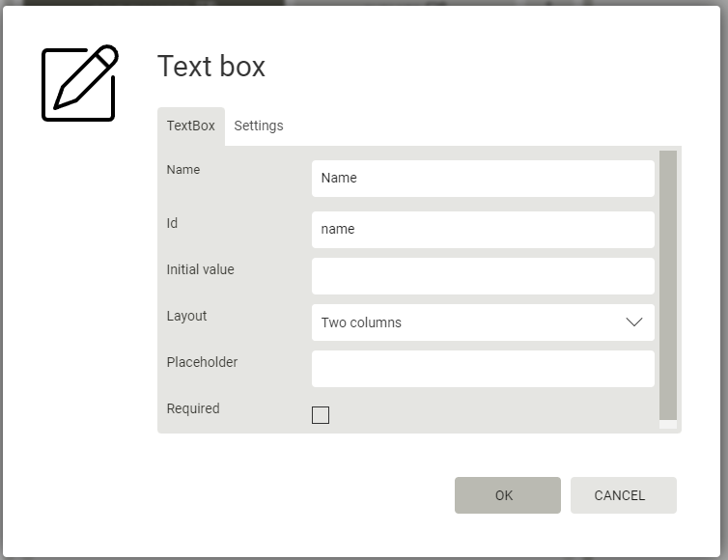Click the "Initial value" label
The height and width of the screenshot is (560, 728).
[x=200, y=269]
